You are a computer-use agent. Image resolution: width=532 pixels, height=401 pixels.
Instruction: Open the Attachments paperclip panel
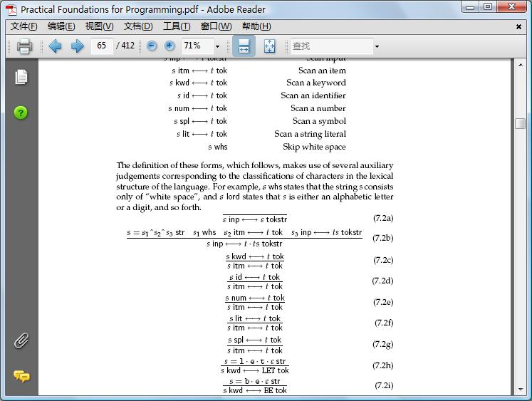pos(21,340)
